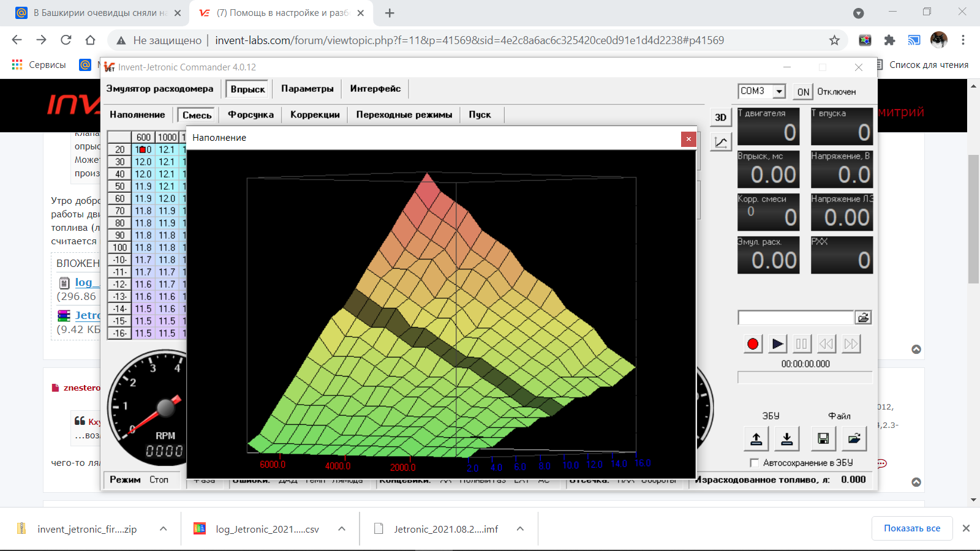Download settings from ECU icon
980x551 pixels.
point(787,438)
